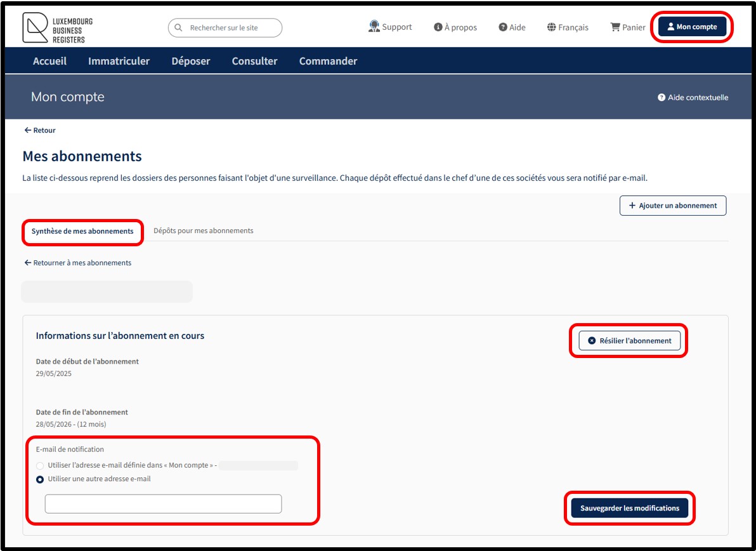Click the Retour back arrow link
Screen dimensions: 756x551
40,130
